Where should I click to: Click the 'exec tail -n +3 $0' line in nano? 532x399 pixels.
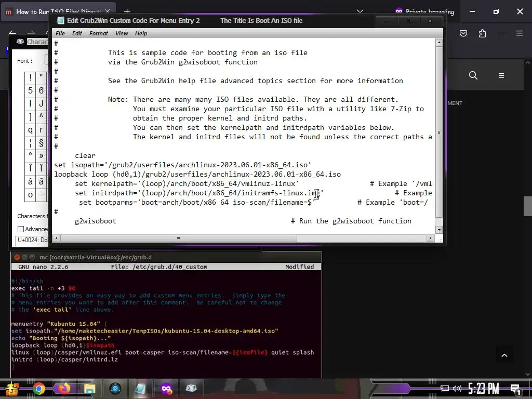(43, 288)
